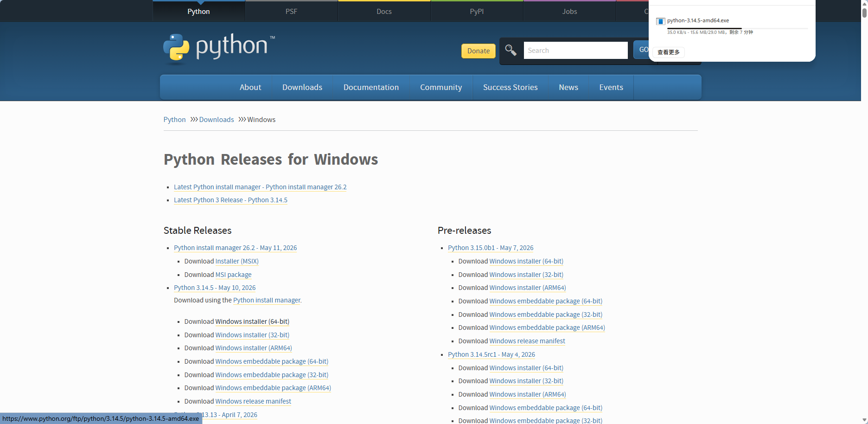Open Latest Python install manager 26.2 link
Screen dimensions: 868x424
260,187
